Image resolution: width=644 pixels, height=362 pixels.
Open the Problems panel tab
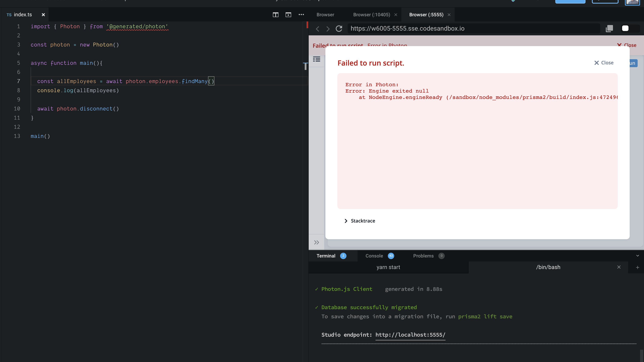click(x=423, y=256)
